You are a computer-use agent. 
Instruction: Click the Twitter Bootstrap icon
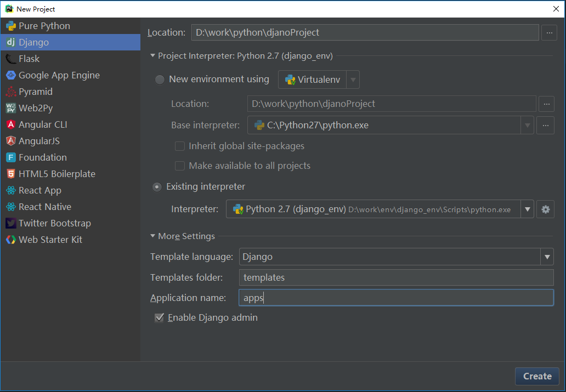[11, 223]
